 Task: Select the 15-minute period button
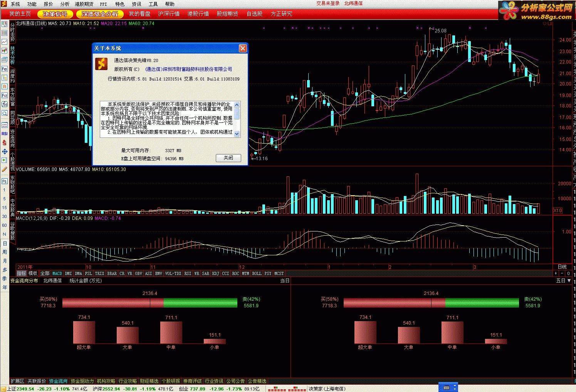pos(5,208)
